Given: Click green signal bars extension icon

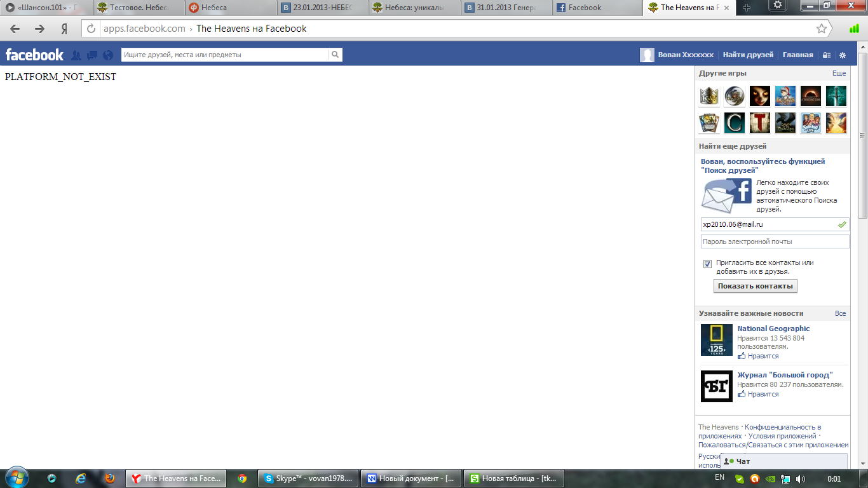Looking at the screenshot, I should tap(853, 29).
